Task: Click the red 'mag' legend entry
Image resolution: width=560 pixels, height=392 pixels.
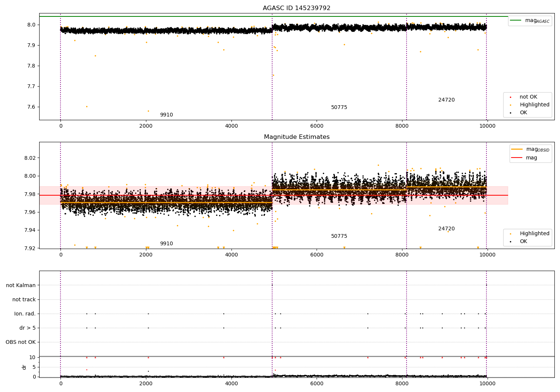Action: point(532,158)
